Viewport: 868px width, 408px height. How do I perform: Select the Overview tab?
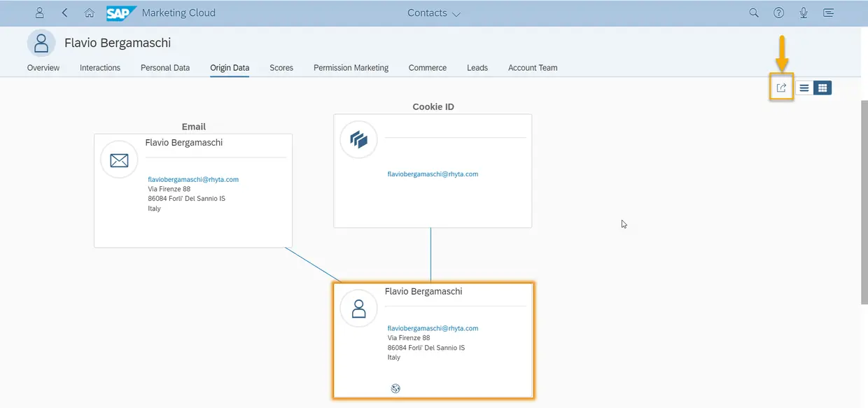point(43,68)
